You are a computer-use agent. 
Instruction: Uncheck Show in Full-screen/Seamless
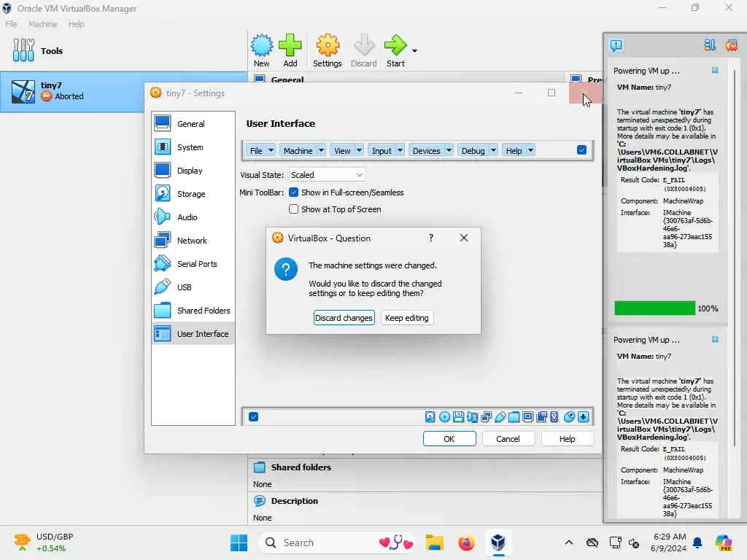(x=293, y=192)
